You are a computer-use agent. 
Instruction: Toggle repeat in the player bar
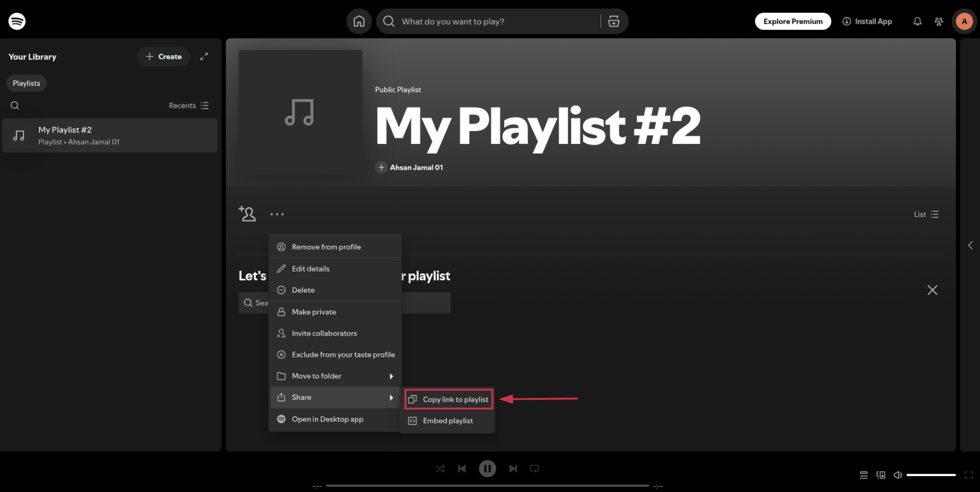(x=535, y=468)
